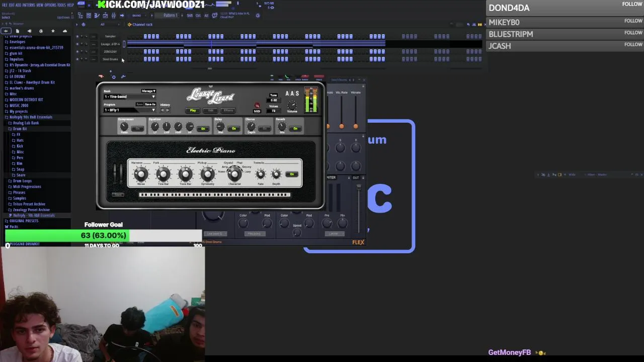
Task: Click the Lounge Lizard Volume knob
Action: (292, 105)
